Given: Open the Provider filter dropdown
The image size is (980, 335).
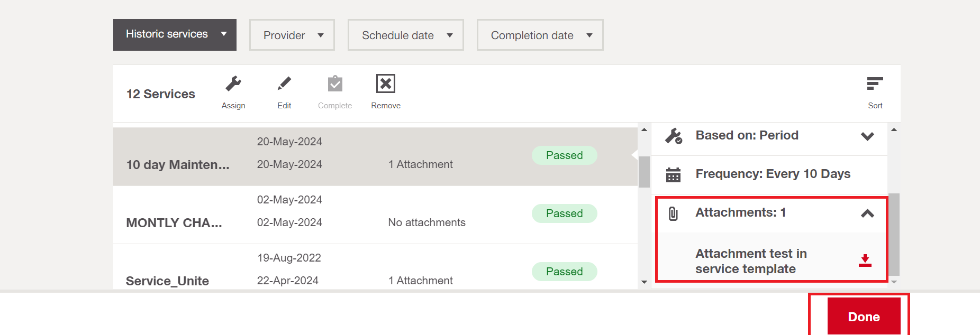Looking at the screenshot, I should [x=292, y=35].
